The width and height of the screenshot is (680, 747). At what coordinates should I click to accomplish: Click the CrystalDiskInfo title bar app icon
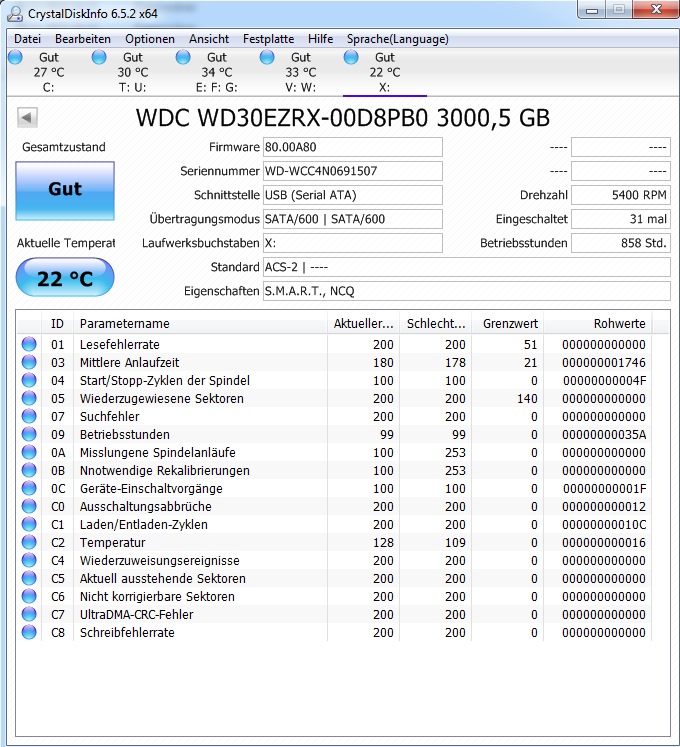[15, 13]
